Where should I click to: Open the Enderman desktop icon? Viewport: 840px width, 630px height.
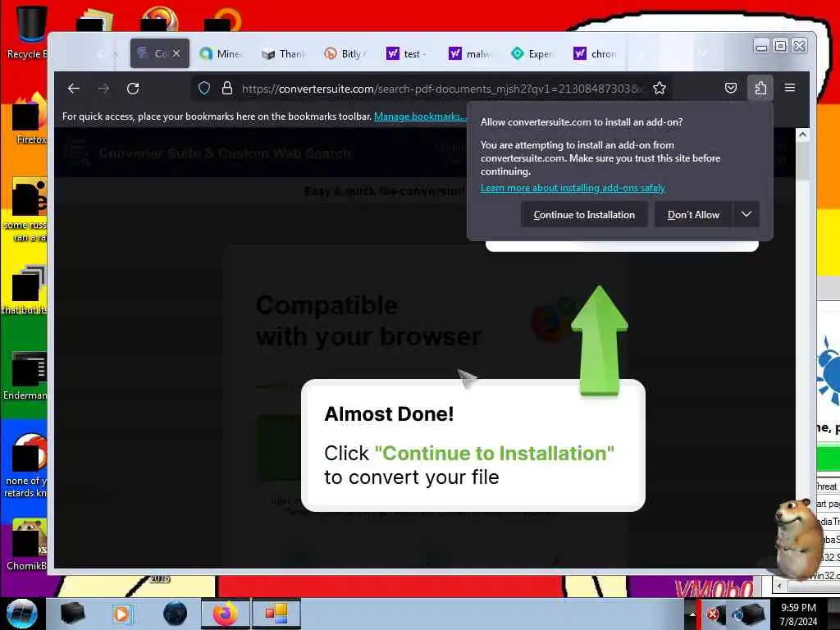tap(25, 376)
